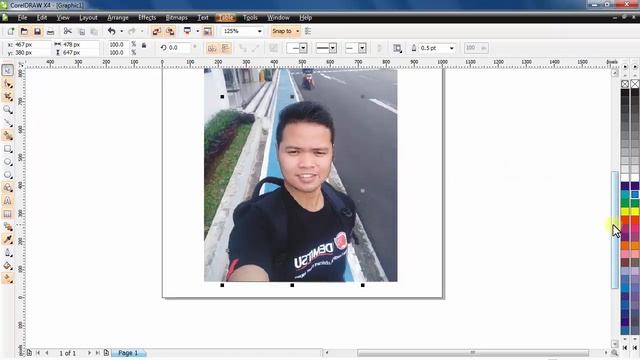Pick the yellow swatch in the palette

tap(625, 212)
